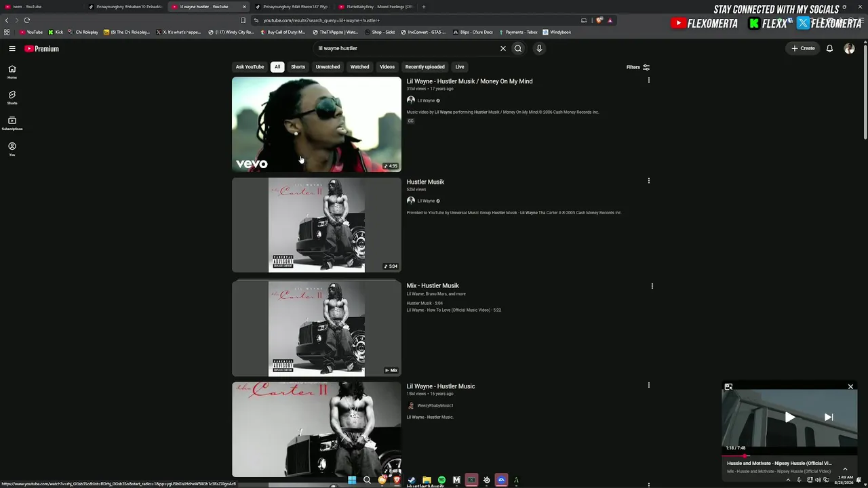The width and height of the screenshot is (868, 488).
Task: Open the Filters panel
Action: [x=638, y=67]
